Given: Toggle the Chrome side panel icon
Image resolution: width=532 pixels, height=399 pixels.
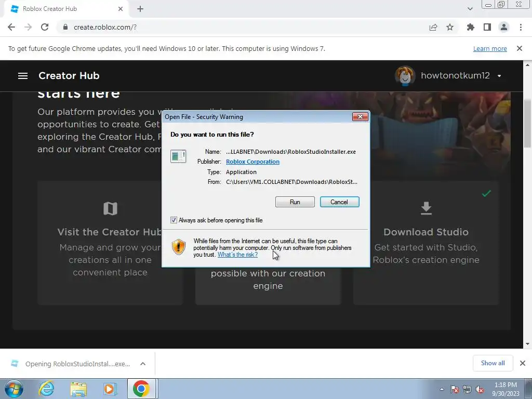Looking at the screenshot, I should pos(487,27).
